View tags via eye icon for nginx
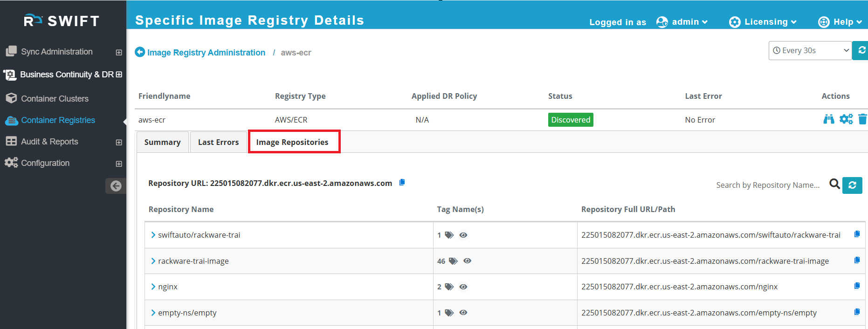Image resolution: width=868 pixels, height=329 pixels. tap(463, 287)
